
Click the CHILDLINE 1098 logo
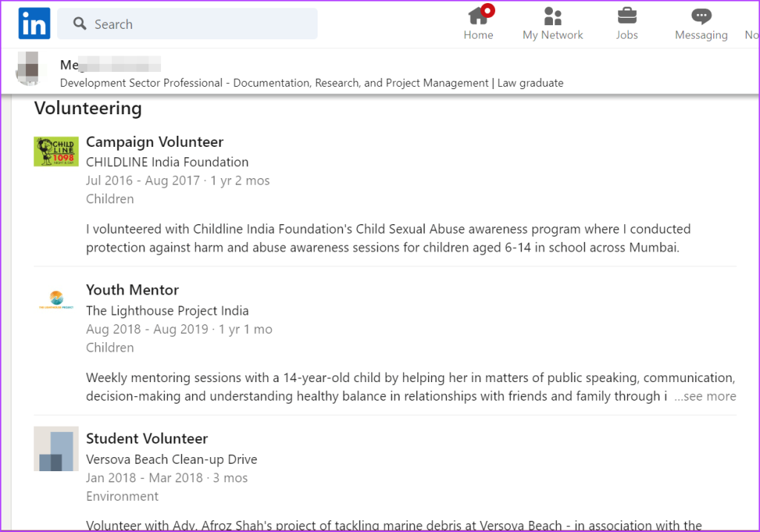tap(56, 151)
